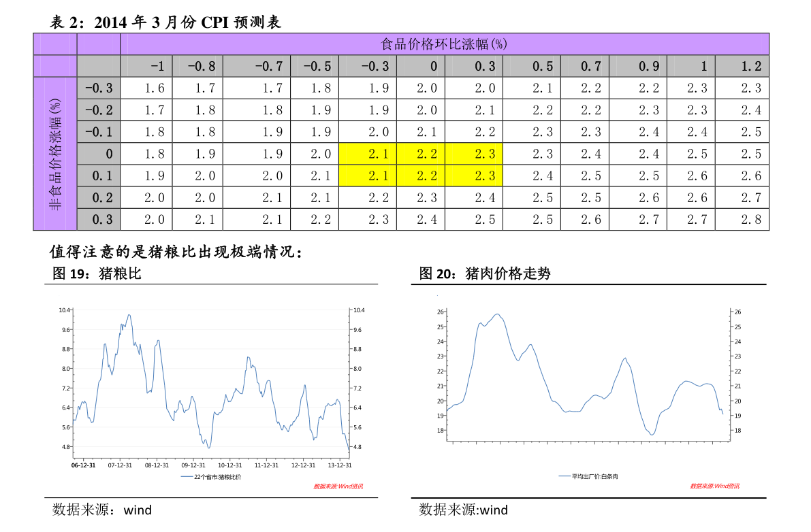Click yellow cell 2.3 in the 0 row
This screenshot has height=532, width=811.
pyautogui.click(x=474, y=154)
